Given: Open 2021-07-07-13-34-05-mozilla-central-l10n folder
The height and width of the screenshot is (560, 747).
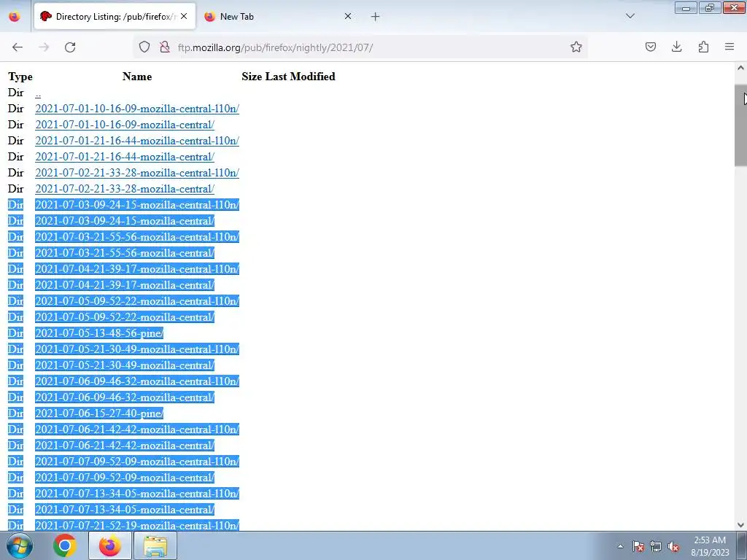Looking at the screenshot, I should 136,494.
